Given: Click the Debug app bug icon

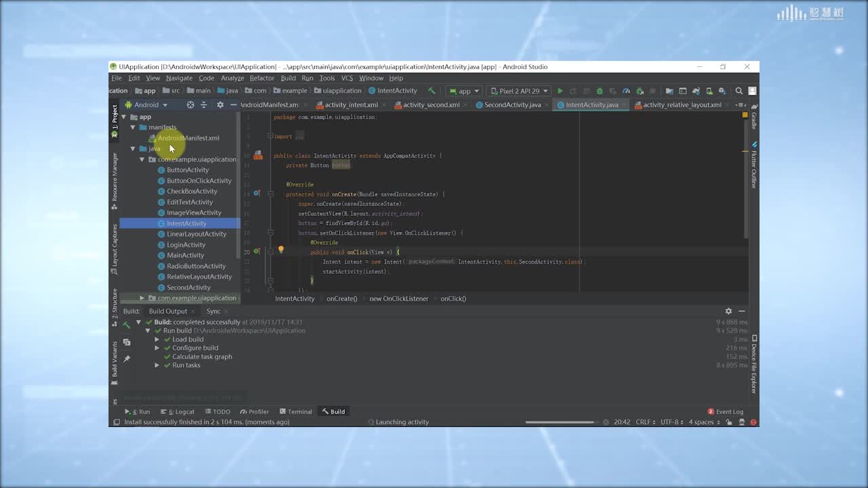Looking at the screenshot, I should tap(599, 91).
